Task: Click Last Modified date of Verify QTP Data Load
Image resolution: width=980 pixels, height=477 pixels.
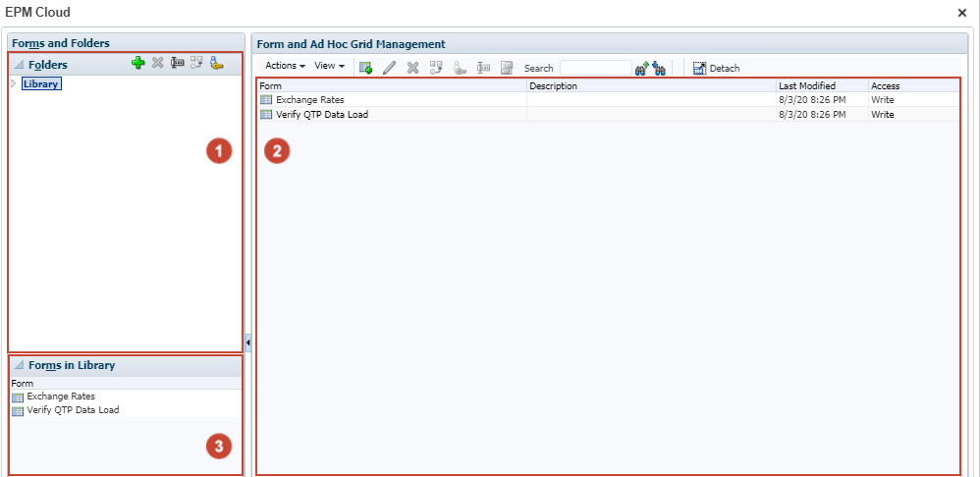Action: (x=812, y=115)
